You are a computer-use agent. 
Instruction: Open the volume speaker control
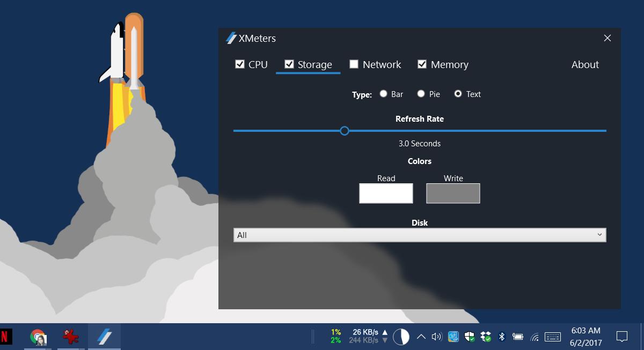pos(437,337)
